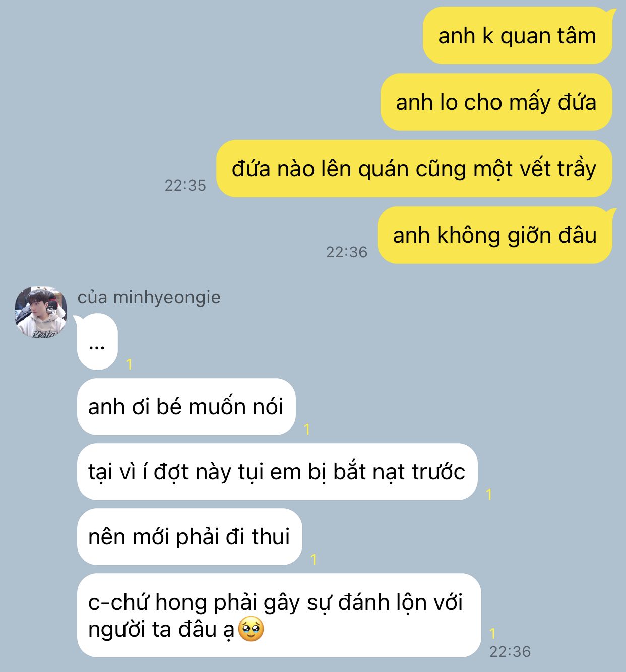This screenshot has width=626, height=672.
Task: Tap the pleading face emoji
Action: pos(251,629)
